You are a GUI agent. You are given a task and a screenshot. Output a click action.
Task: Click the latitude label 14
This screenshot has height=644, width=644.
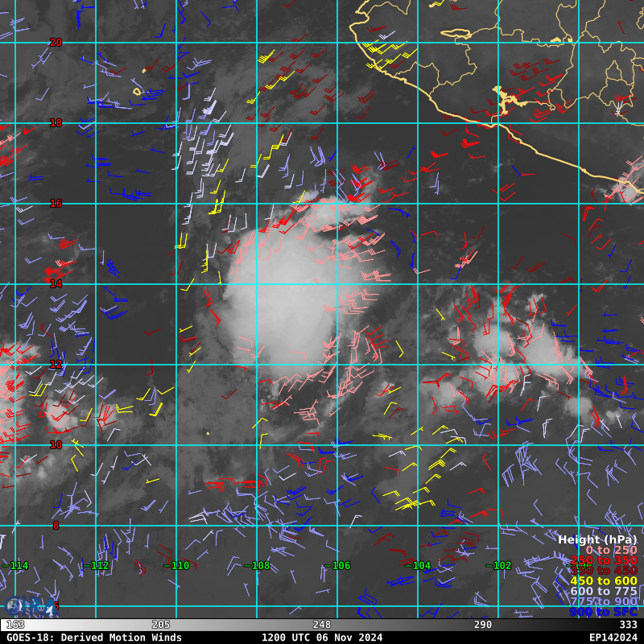[56, 284]
